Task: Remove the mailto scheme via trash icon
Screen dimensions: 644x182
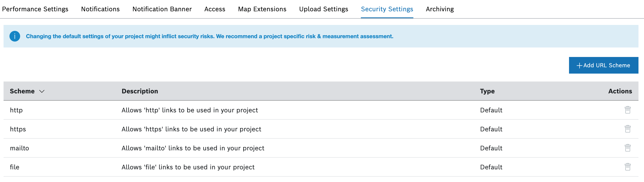Action: click(627, 148)
